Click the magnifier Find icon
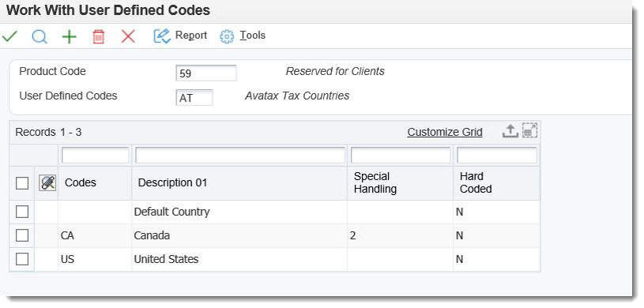 (40, 36)
